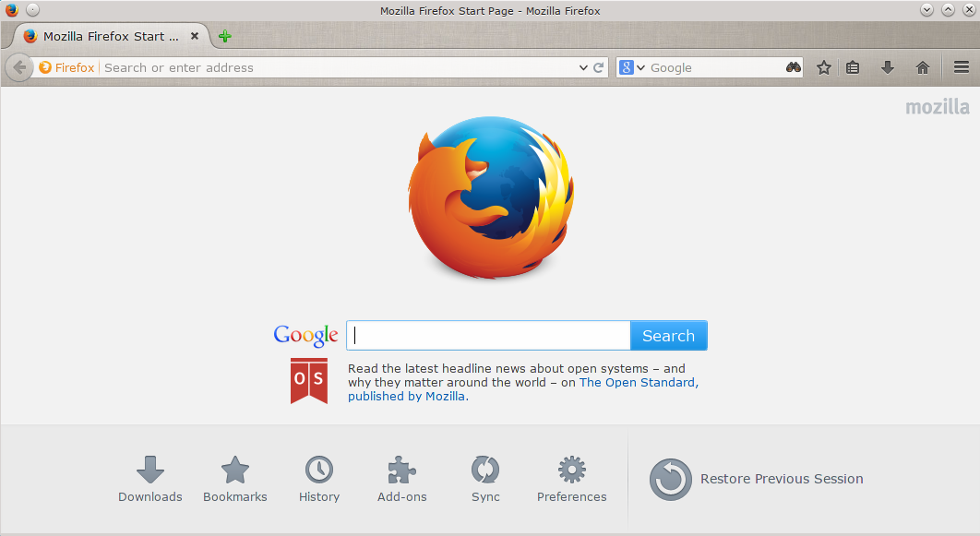Open a new tab with plus button
This screenshot has height=536, width=980.
(225, 37)
